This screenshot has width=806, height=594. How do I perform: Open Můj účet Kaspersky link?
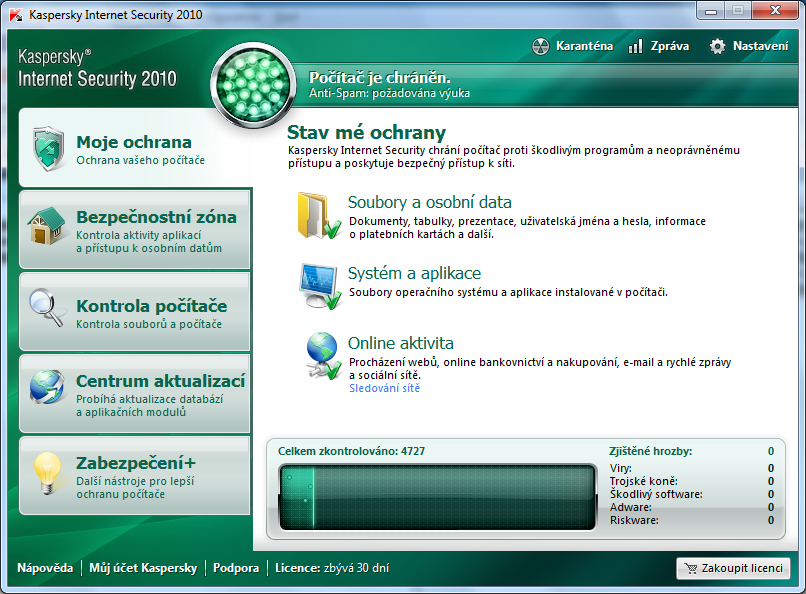(x=143, y=568)
